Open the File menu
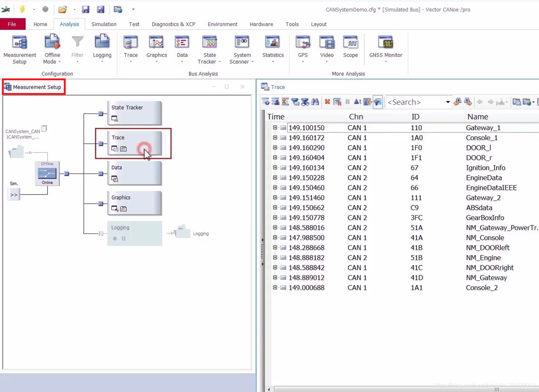The width and height of the screenshot is (539, 392). [12, 24]
